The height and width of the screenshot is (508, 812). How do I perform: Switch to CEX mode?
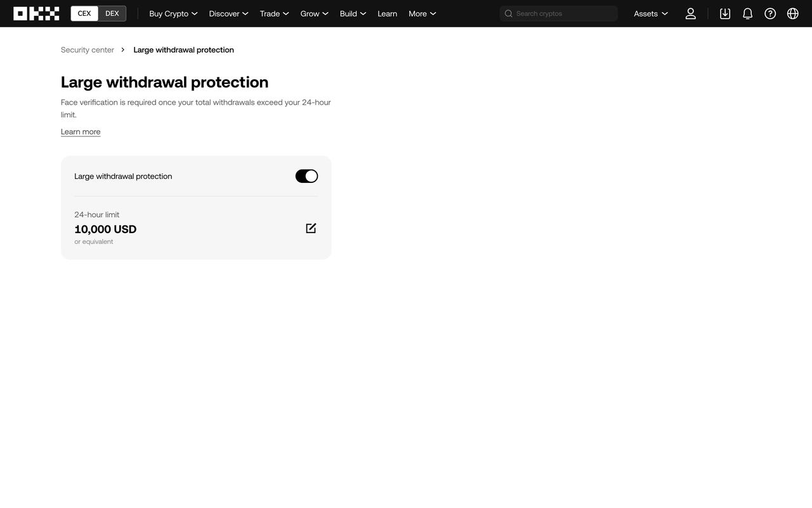(x=84, y=13)
